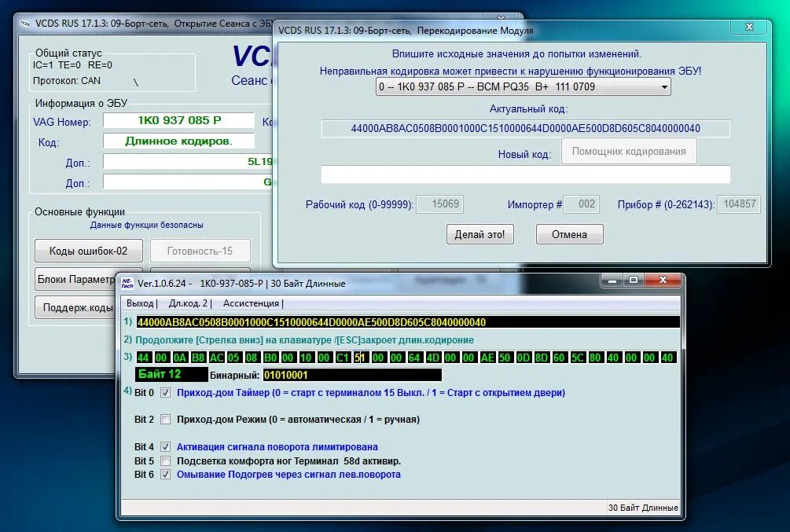Click the Байт 12 label
This screenshot has width=790, height=532.
(171, 374)
